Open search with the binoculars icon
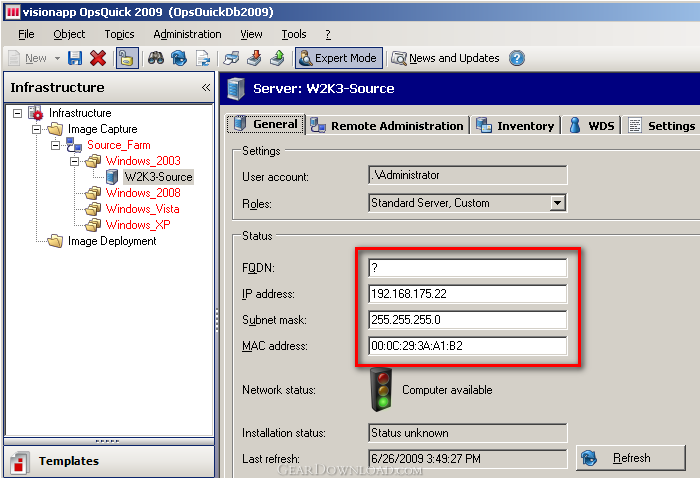This screenshot has width=700, height=478. coord(155,58)
